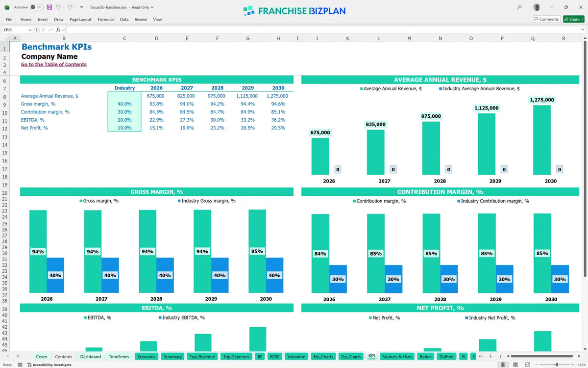Open the File menu
This screenshot has width=588, height=368.
(9, 20)
